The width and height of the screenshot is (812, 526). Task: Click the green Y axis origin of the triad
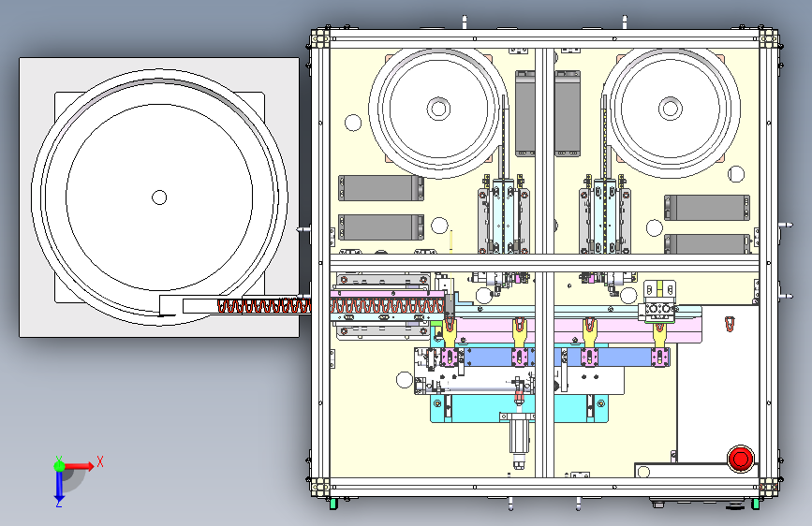coord(60,466)
